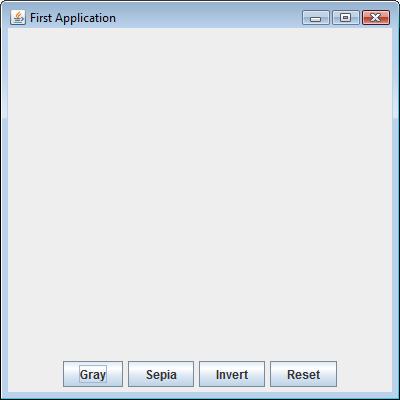Select the focused Gray button
Screen dimensions: 400x400
[93, 374]
